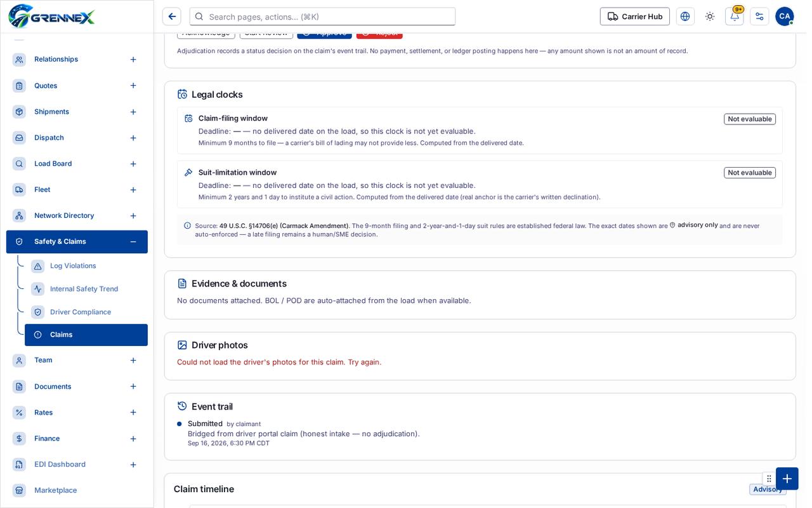The width and height of the screenshot is (812, 508).
Task: Click the Advisory badge on Claim timeline
Action: [x=768, y=489]
